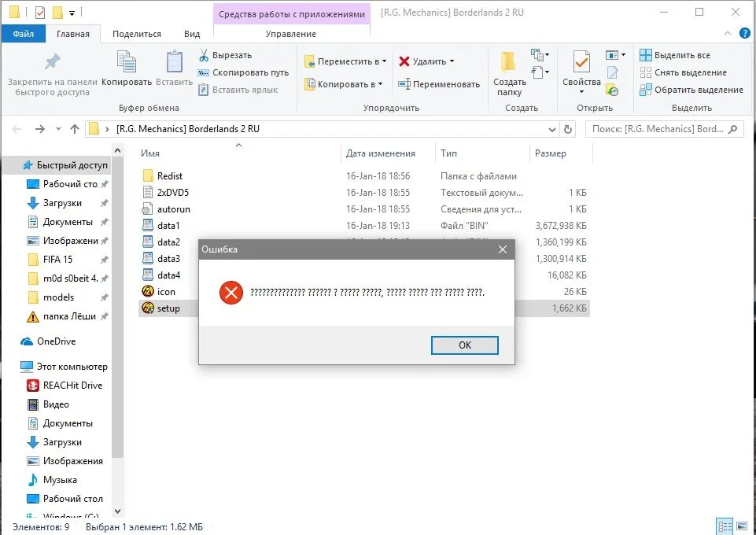Select Этот компьютер in navigation pane
This screenshot has width=756, height=535.
[65, 367]
